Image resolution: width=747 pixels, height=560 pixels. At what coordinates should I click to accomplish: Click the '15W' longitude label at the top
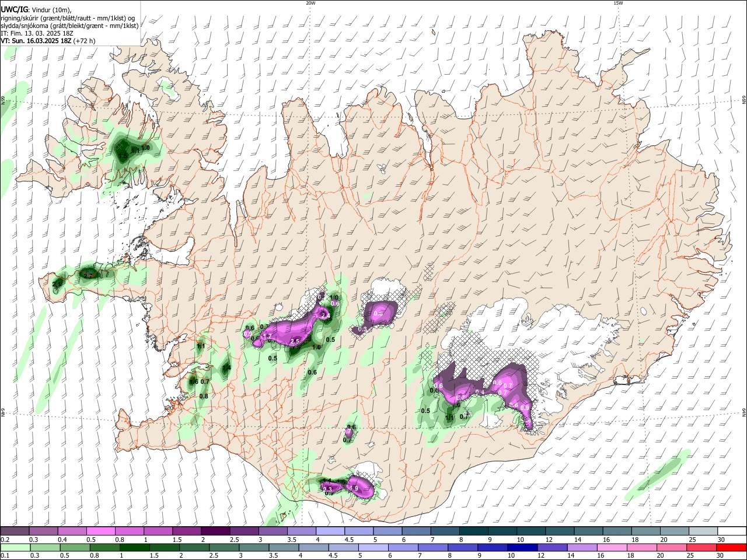[619, 3]
